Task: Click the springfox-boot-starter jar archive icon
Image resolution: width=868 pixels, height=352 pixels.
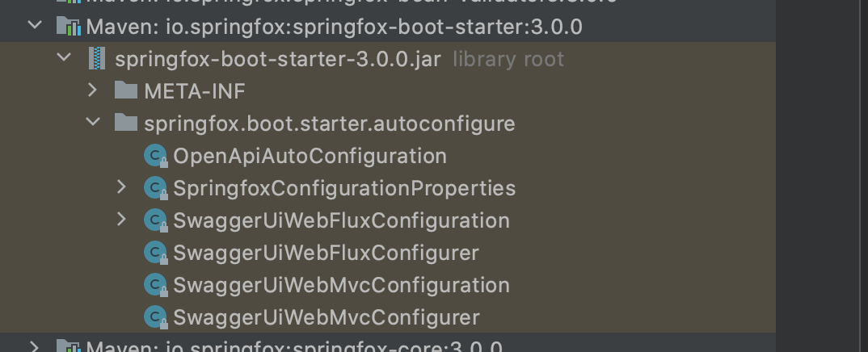Action: tap(98, 59)
